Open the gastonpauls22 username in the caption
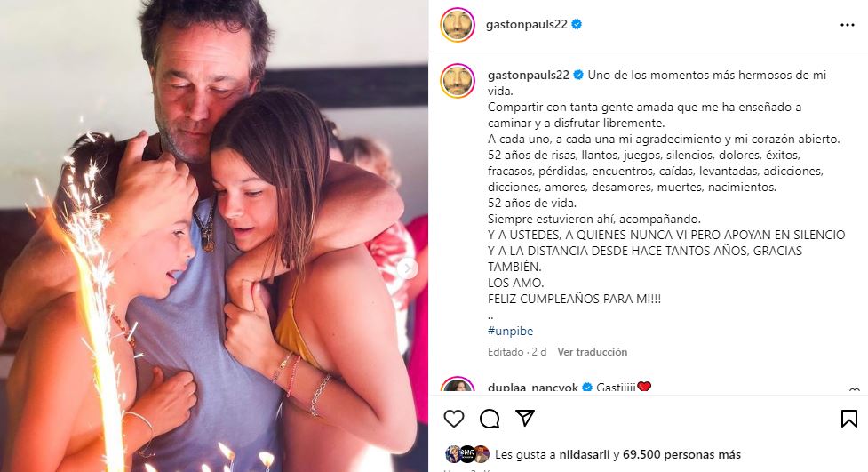868x472 pixels. pyautogui.click(x=528, y=75)
